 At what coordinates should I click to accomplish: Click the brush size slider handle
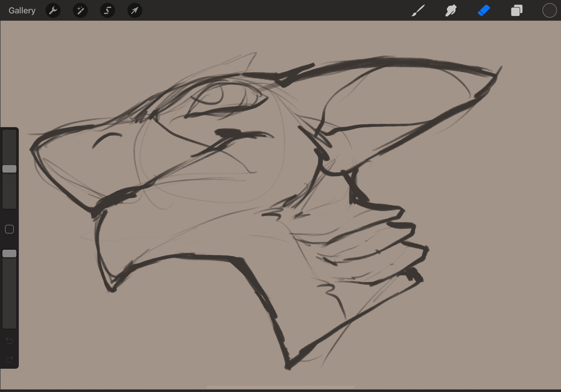coord(10,169)
